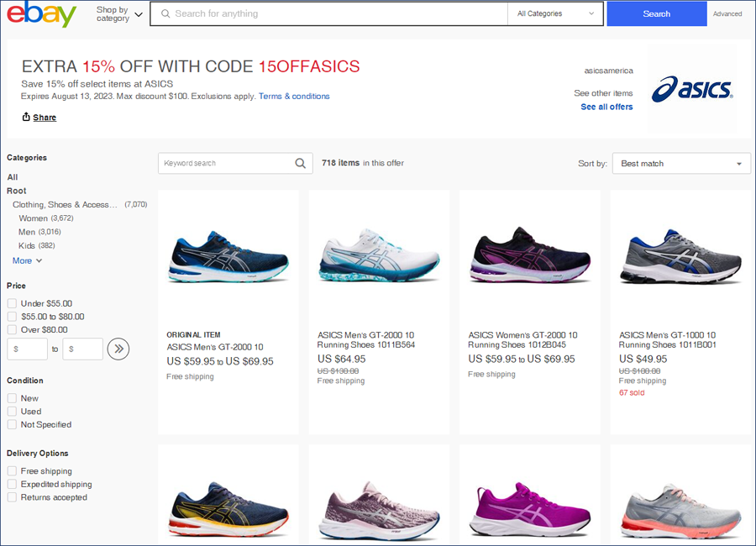This screenshot has width=756, height=546.
Task: Click the 718 items count text
Action: click(x=340, y=163)
